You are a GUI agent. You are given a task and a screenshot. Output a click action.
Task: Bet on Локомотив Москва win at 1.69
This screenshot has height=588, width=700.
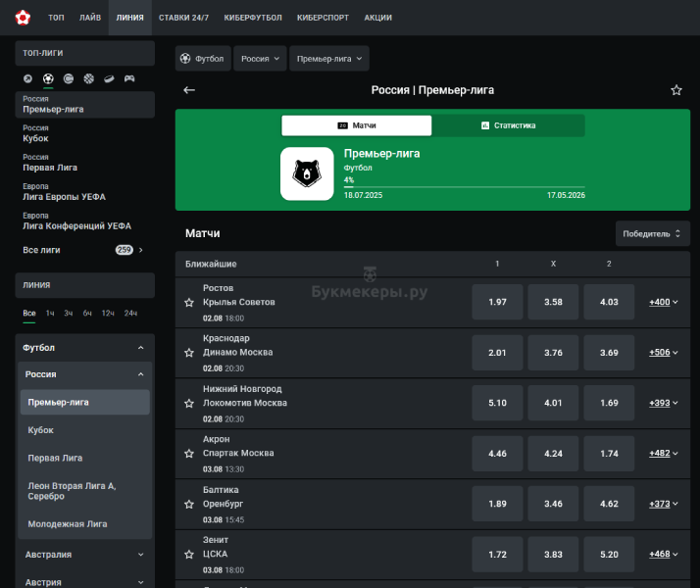[609, 403]
